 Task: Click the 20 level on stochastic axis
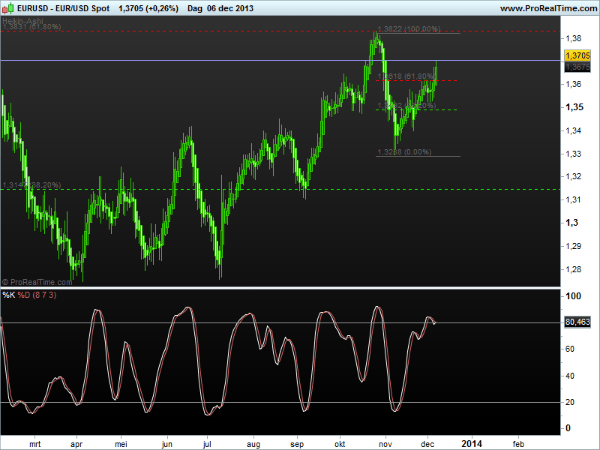570,402
